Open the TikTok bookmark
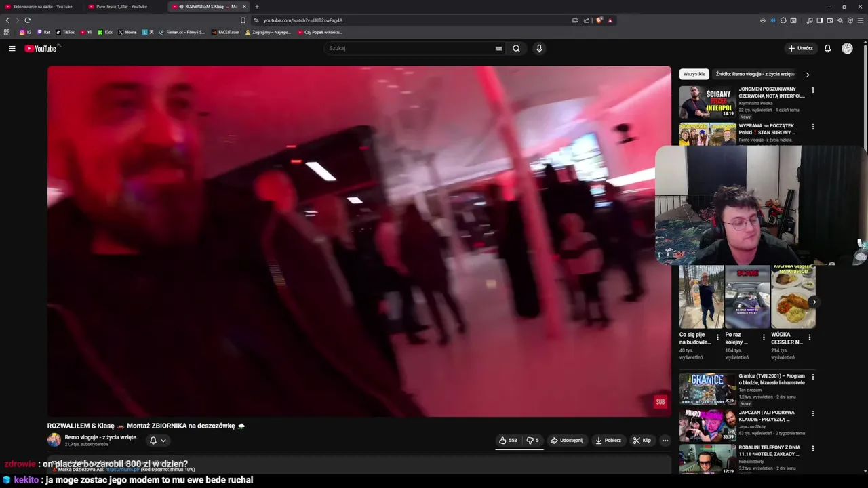 coord(65,32)
